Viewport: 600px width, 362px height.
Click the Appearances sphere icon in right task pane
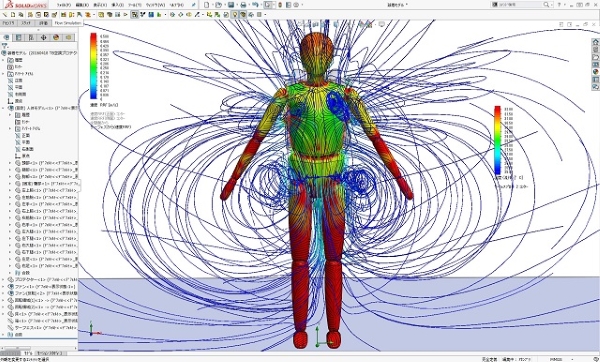(x=595, y=72)
